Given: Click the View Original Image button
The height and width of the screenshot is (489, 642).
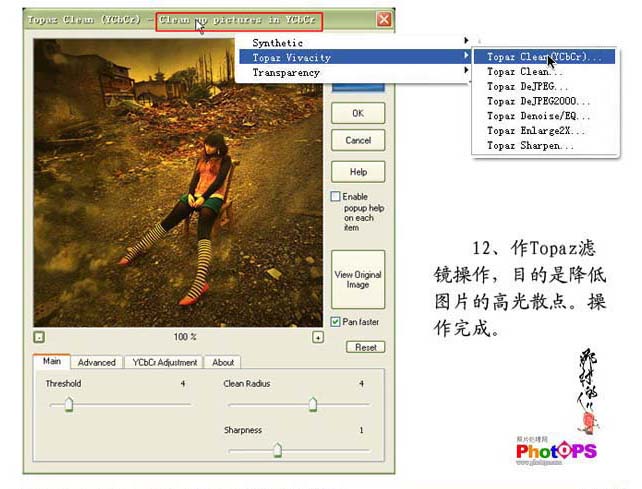Looking at the screenshot, I should tap(358, 279).
